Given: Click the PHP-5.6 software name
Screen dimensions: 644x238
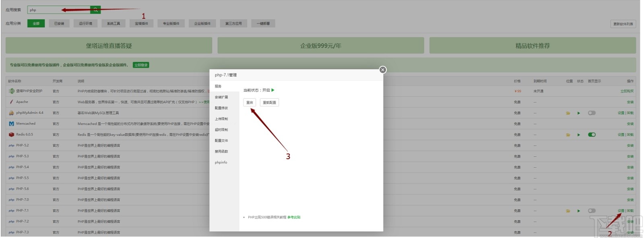Looking at the screenshot, I should (23, 189).
